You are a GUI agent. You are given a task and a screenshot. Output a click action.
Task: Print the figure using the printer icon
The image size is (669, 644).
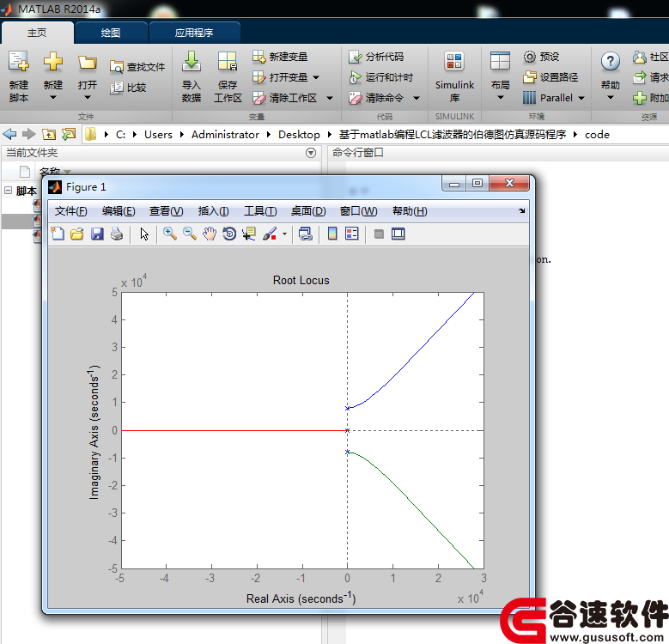pos(117,234)
